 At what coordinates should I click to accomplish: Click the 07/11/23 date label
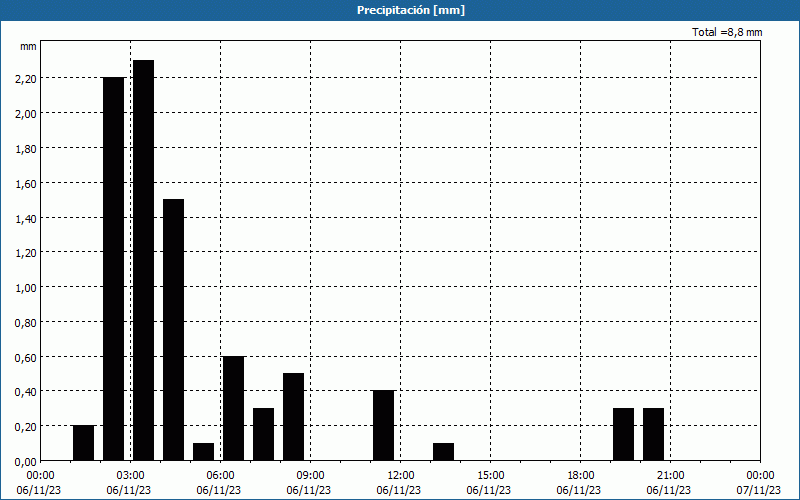759,490
